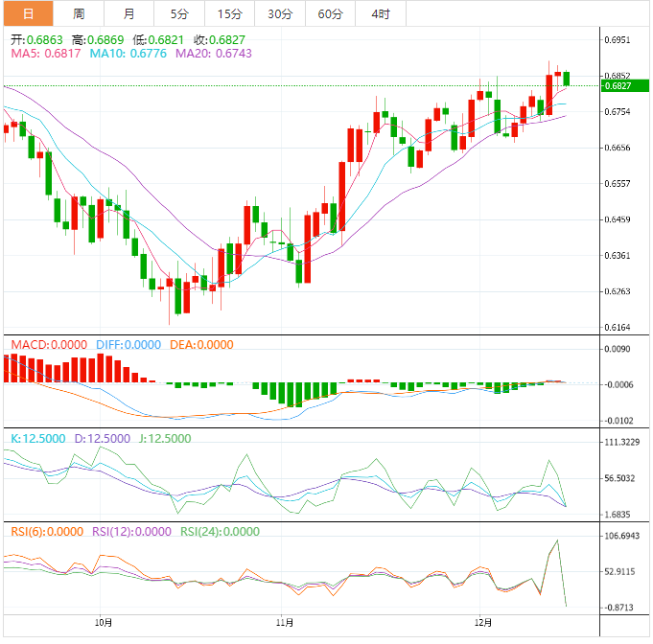Click the green current price tag 0.6827

tap(617, 86)
